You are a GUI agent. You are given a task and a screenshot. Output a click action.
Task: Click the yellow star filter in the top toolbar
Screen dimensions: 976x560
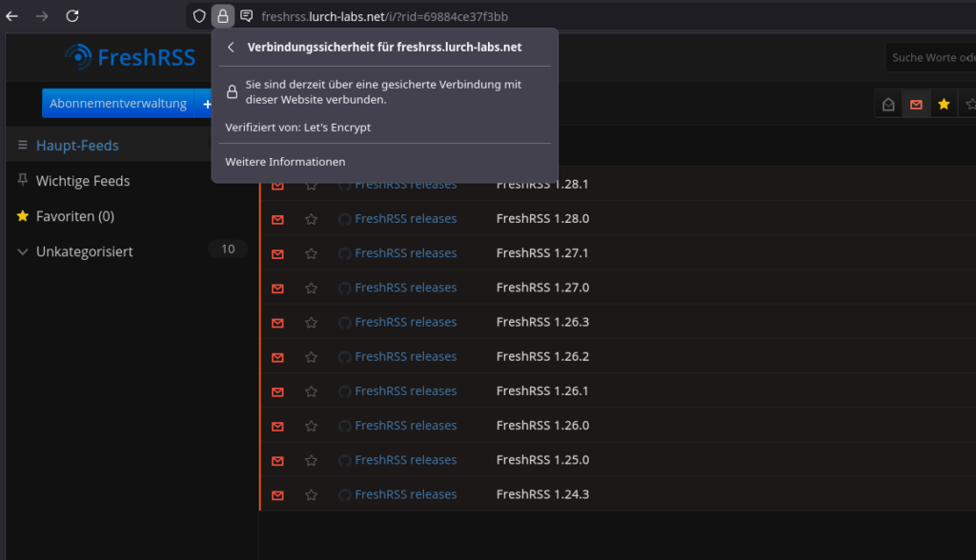click(x=944, y=104)
